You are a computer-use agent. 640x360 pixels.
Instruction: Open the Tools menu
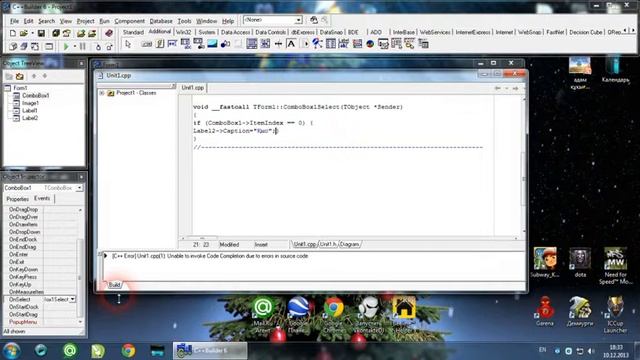click(184, 21)
